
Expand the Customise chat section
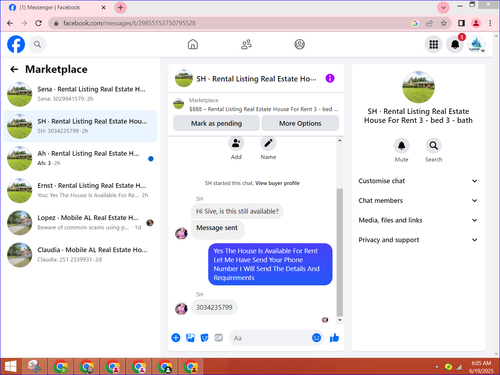coord(418,181)
